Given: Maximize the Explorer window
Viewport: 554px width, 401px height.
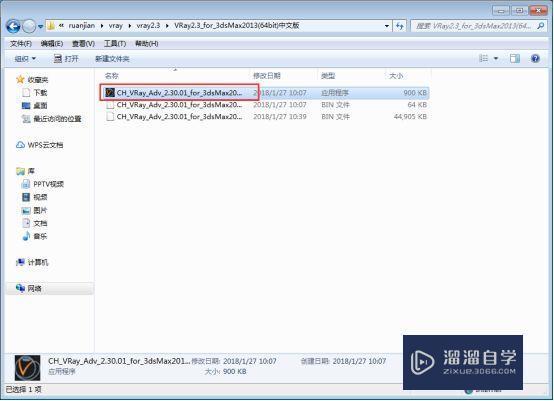Looking at the screenshot, I should click(x=519, y=10).
